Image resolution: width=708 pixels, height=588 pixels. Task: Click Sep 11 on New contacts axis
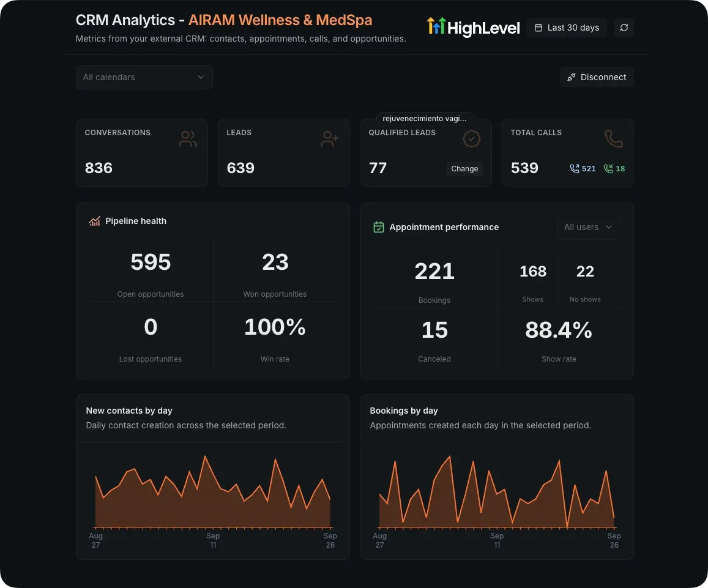(x=213, y=540)
